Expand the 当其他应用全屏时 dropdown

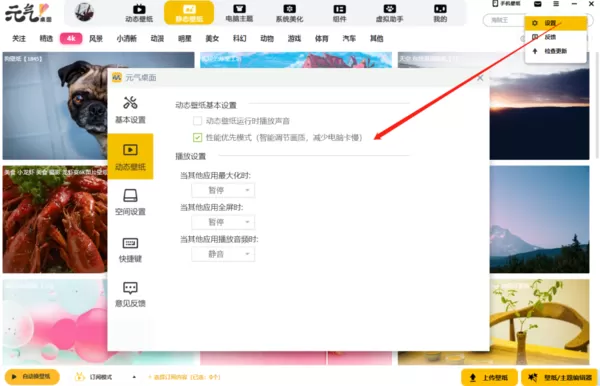coord(223,222)
